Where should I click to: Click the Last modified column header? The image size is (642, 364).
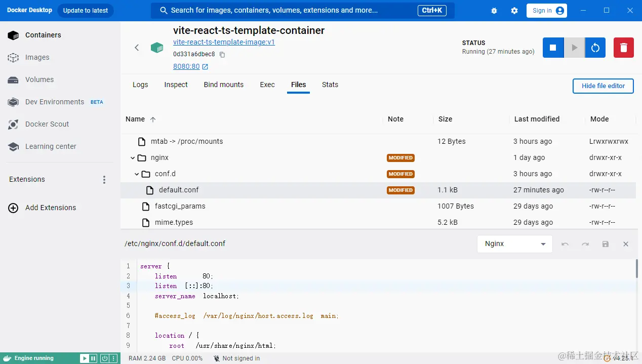coord(537,119)
